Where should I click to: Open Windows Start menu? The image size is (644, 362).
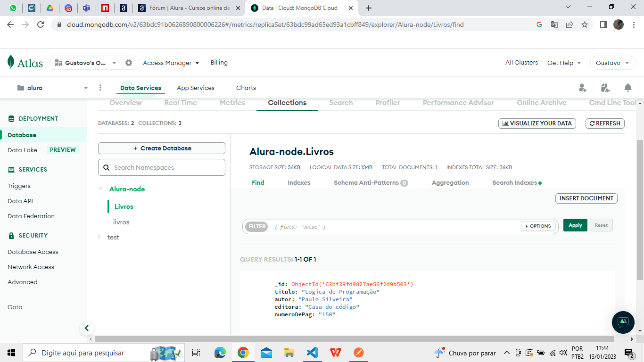[11, 353]
